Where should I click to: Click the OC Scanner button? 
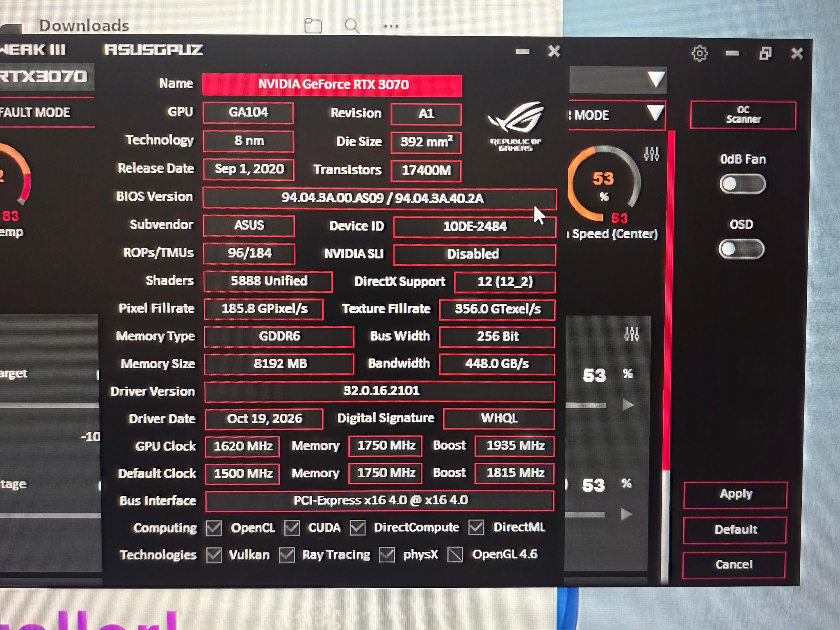tap(743, 115)
